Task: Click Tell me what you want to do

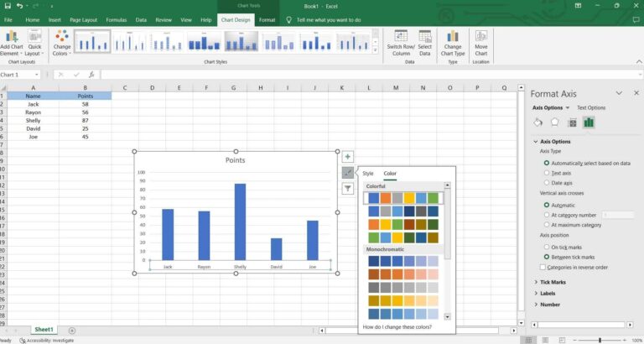Action: point(329,20)
